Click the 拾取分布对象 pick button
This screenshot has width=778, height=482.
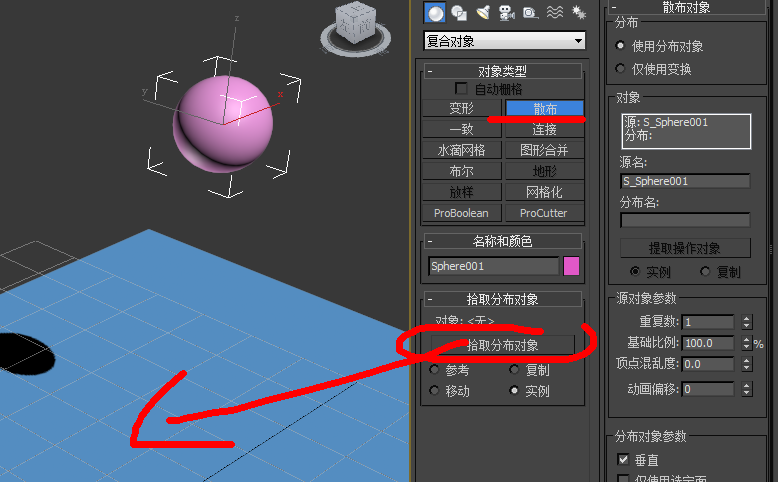pos(503,345)
